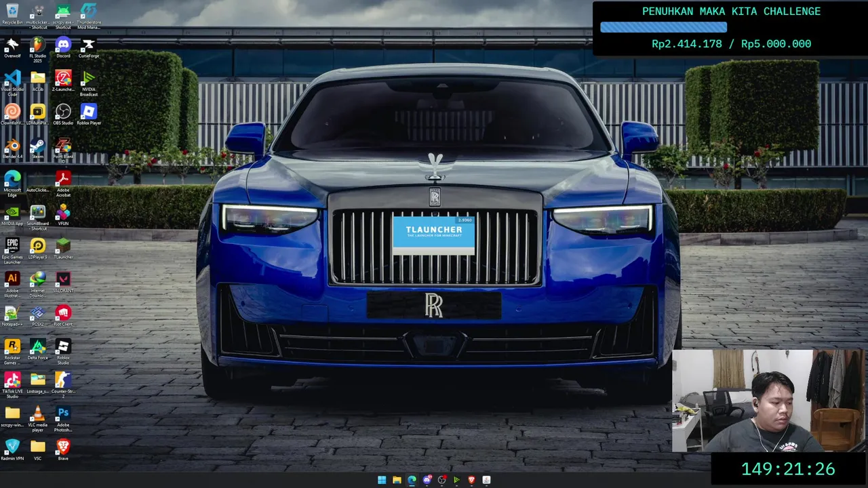Image resolution: width=868 pixels, height=488 pixels.
Task: Select the Clownfish Voice Changer icon
Action: (12, 115)
